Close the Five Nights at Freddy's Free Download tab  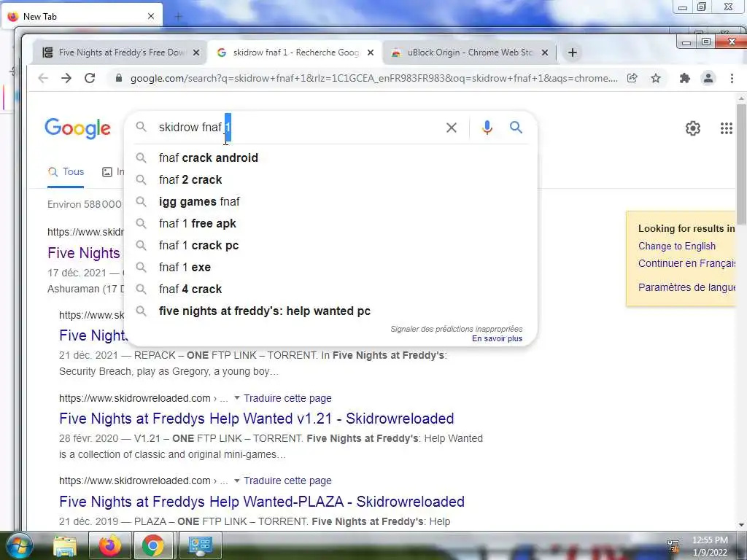196,52
